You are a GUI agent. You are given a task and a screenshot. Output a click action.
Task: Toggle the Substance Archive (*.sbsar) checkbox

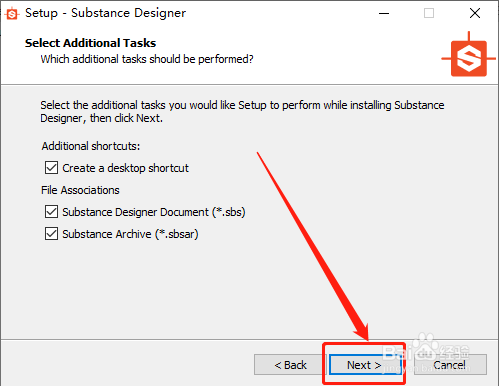[51, 234]
